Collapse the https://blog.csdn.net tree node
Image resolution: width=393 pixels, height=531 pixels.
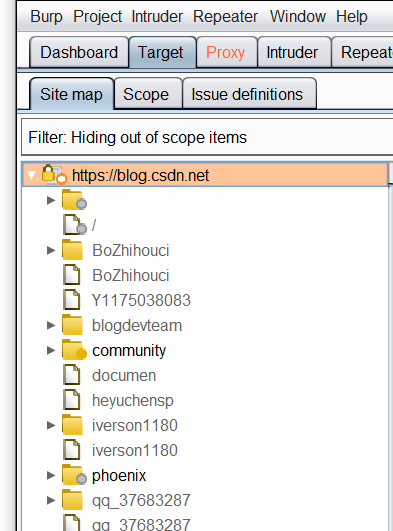coord(32,175)
